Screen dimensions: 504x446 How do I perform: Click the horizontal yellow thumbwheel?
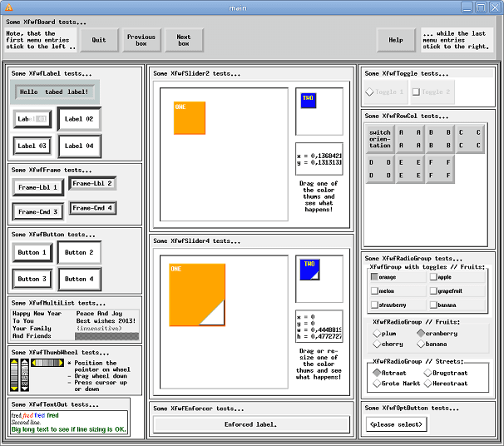[47, 363]
